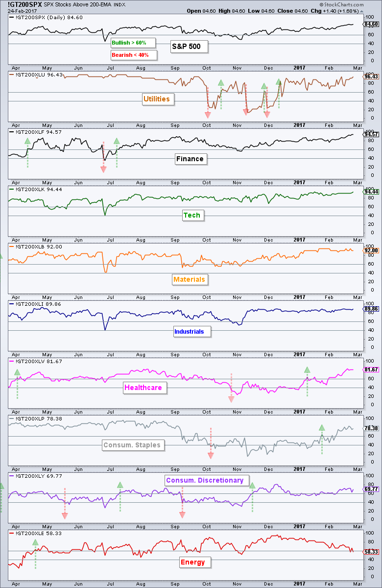
Task: Click the '!GT200XLK 94.44' legend
Action: 37,189
